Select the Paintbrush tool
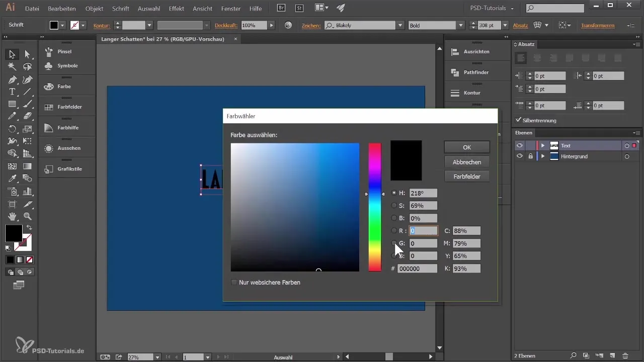 pos(28,104)
